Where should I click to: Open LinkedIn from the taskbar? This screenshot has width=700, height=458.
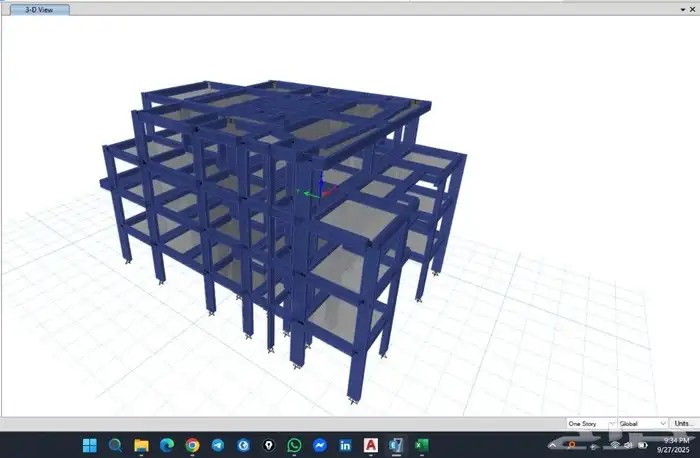coord(345,445)
